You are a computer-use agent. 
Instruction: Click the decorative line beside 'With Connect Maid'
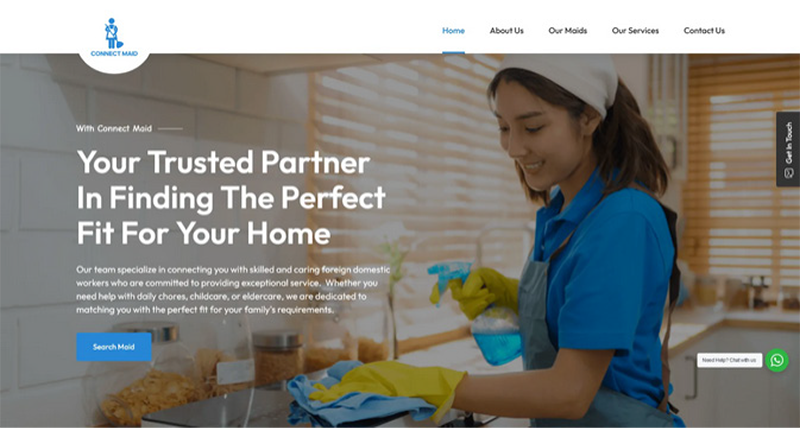170,129
